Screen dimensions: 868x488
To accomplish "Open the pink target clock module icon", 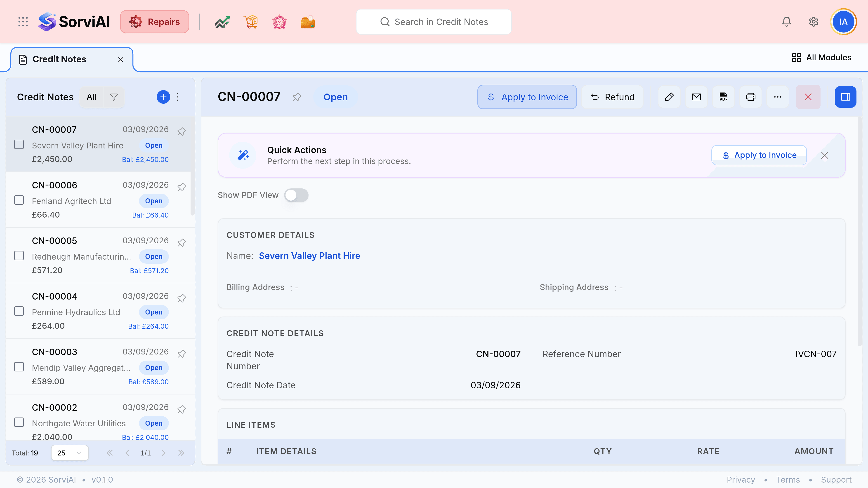I will [x=279, y=22].
